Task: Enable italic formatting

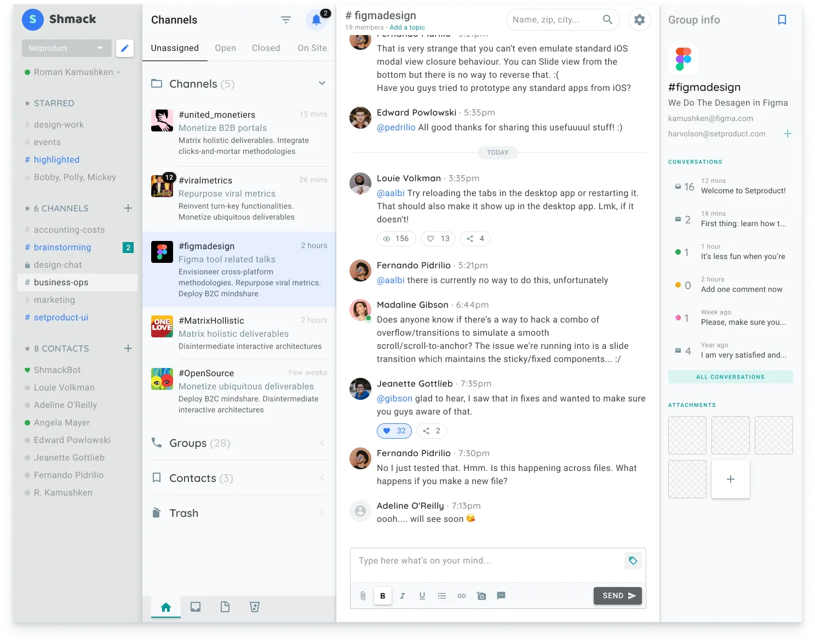Action: [x=403, y=596]
